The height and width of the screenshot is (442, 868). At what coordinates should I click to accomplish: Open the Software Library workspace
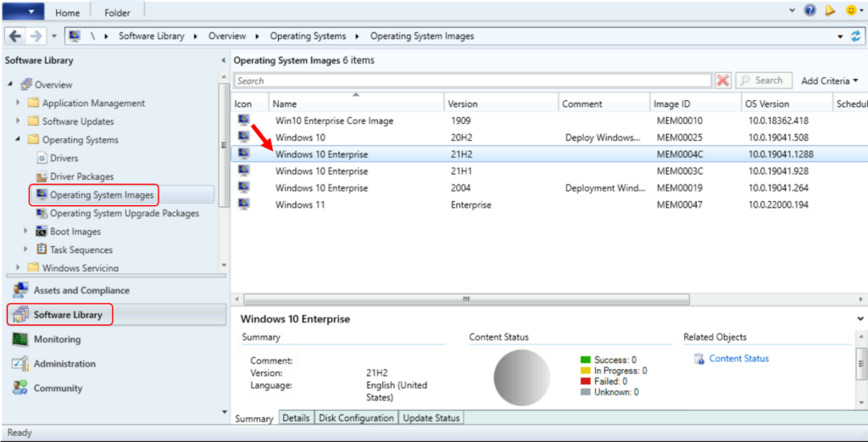tap(116, 315)
